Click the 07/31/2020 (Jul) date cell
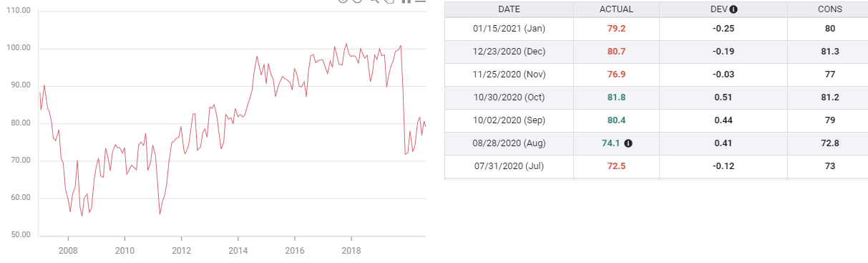 [x=509, y=166]
